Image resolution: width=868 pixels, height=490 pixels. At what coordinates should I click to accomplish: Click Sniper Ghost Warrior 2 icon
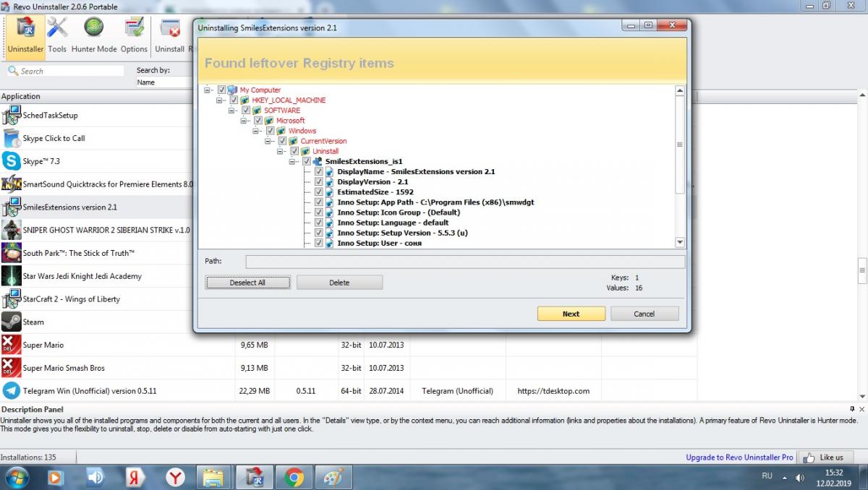click(11, 230)
